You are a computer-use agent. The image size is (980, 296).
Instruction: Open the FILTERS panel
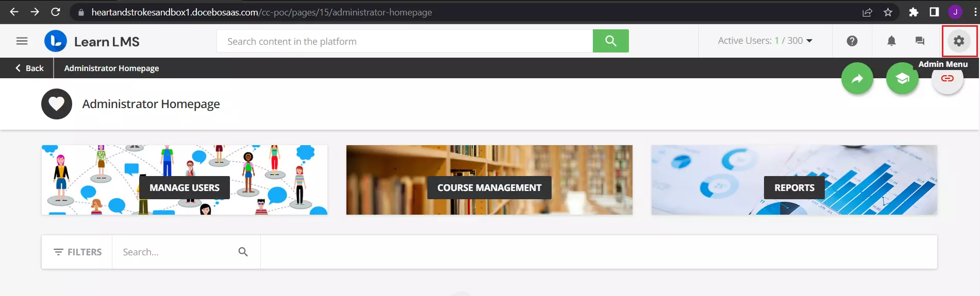(x=77, y=252)
